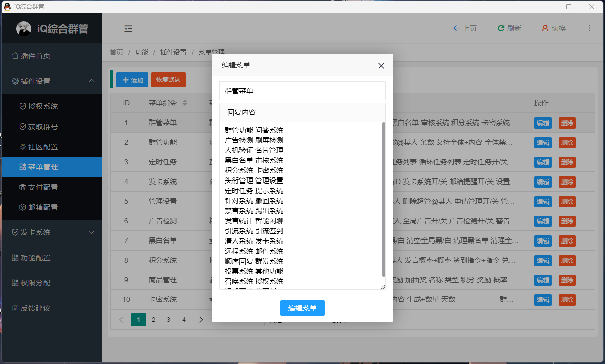Click the 切换 user switch icon
Viewport: 605px width, 364px height.
click(x=544, y=28)
